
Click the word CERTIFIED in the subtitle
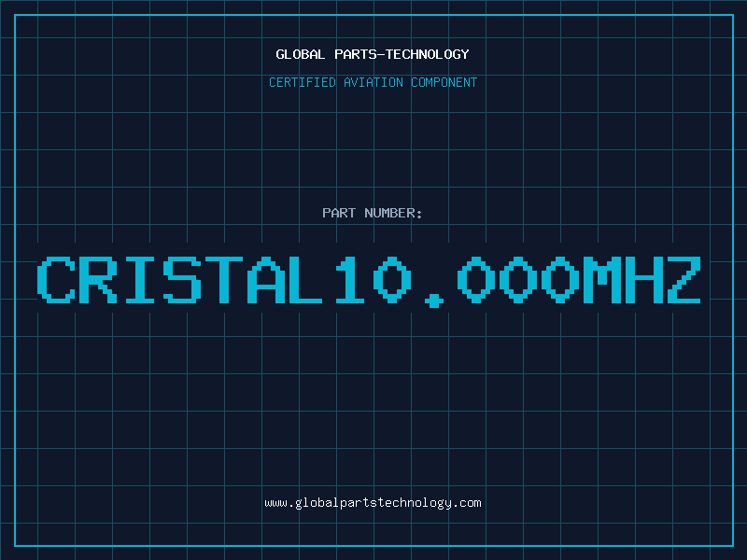[x=303, y=82]
